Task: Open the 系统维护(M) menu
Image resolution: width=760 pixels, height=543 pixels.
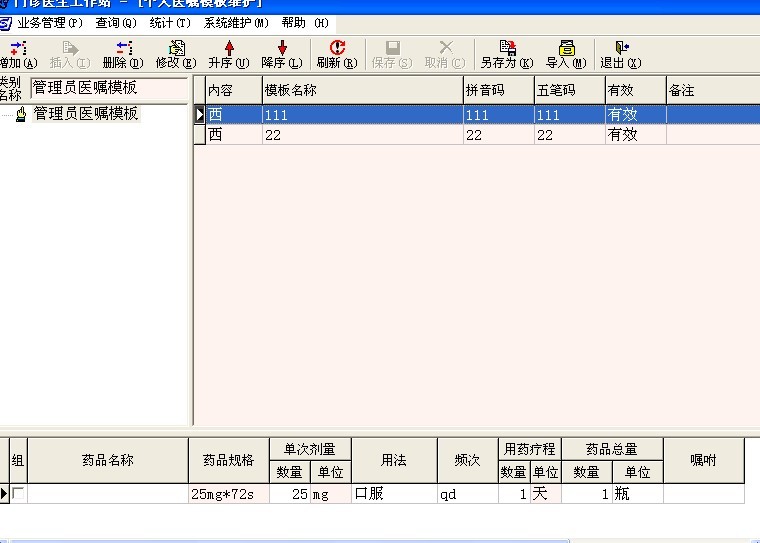Action: coord(236,23)
